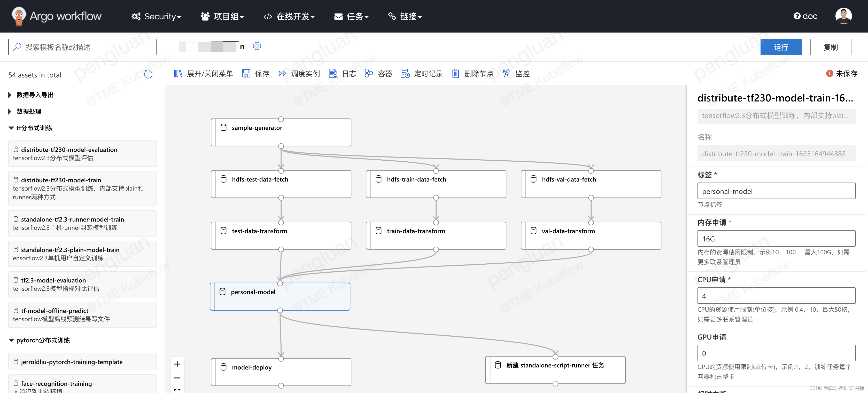This screenshot has height=393, width=868.
Task: Click the scheduled records clock icon
Action: pyautogui.click(x=405, y=73)
